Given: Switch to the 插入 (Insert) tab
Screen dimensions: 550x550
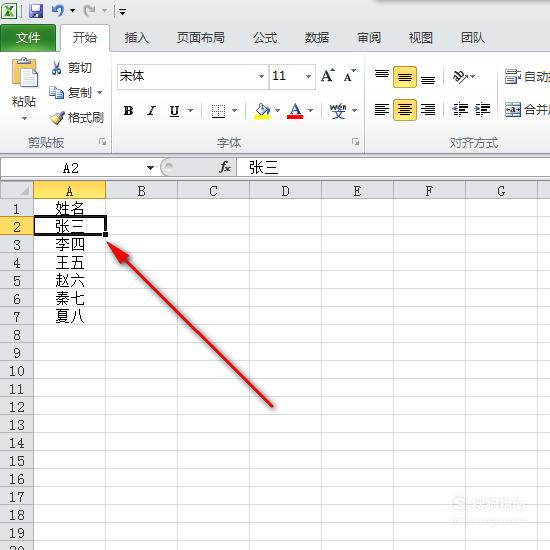Looking at the screenshot, I should (x=137, y=38).
